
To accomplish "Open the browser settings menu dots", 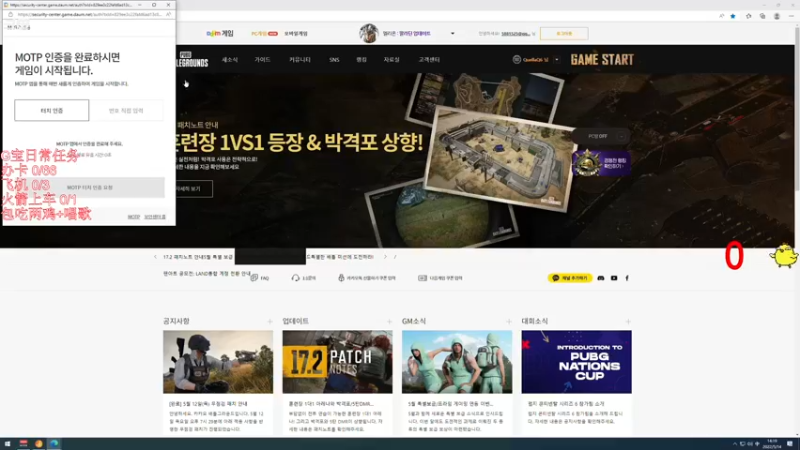I will pos(791,16).
